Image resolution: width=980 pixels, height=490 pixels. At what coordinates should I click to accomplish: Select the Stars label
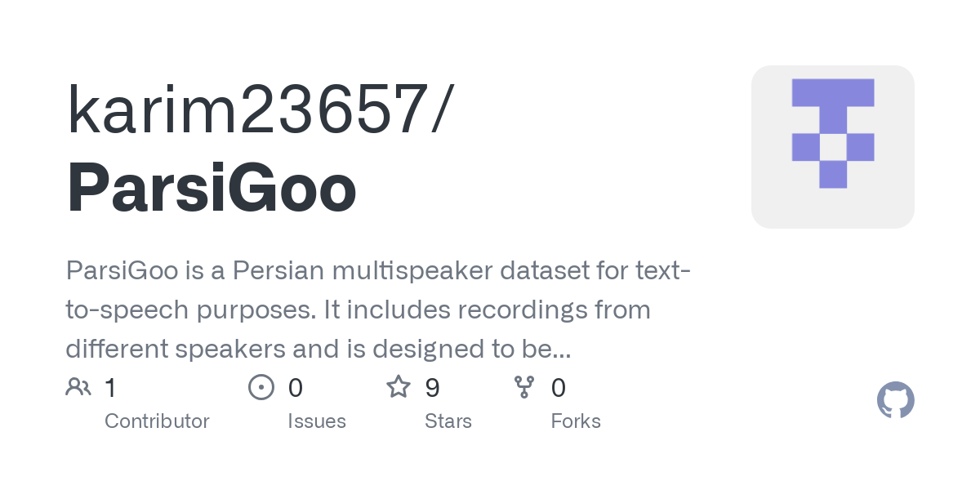(448, 421)
